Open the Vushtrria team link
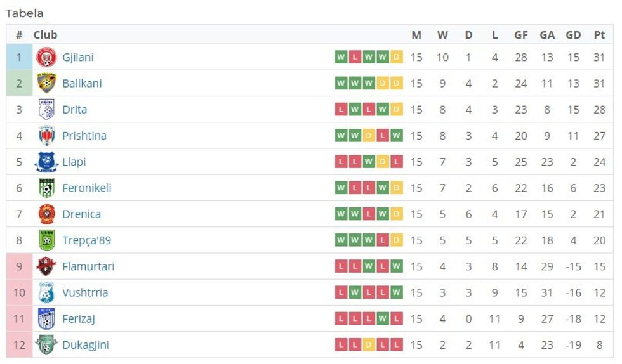Viewport: 622px width, 364px height. [85, 292]
